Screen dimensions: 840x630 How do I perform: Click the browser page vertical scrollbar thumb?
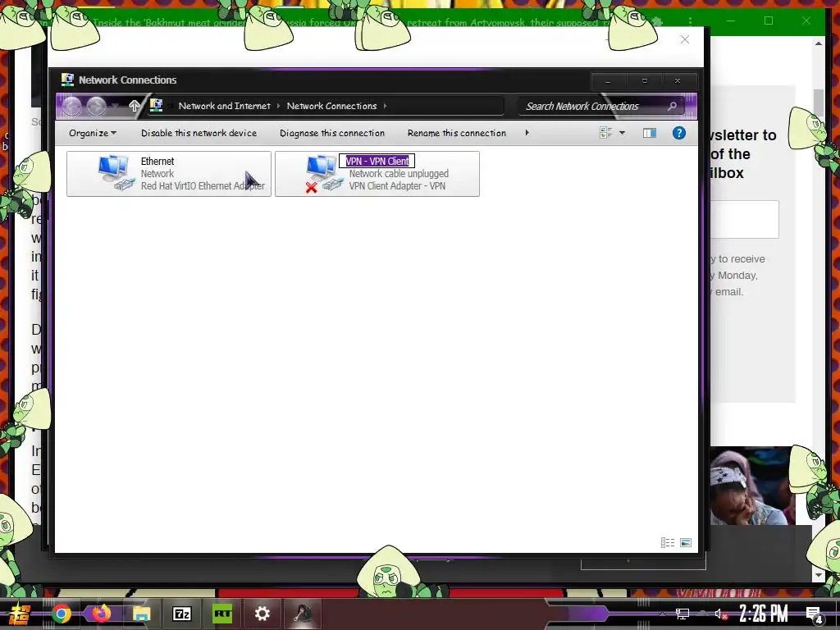[x=818, y=102]
